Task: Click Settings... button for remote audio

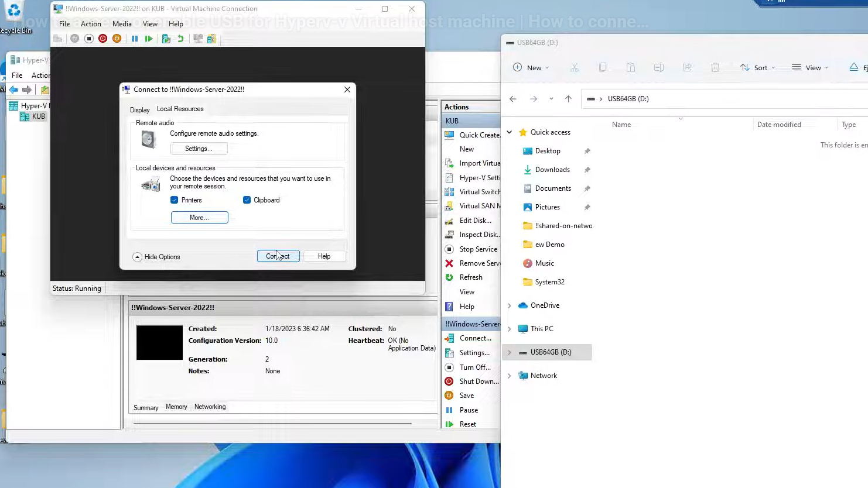Action: point(199,149)
